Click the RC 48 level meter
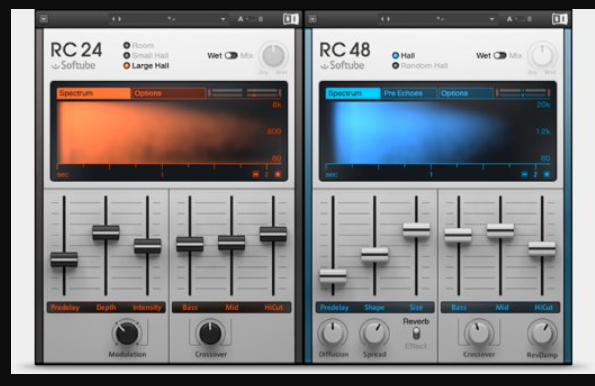Screen dimensions: 595x386 (523, 93)
